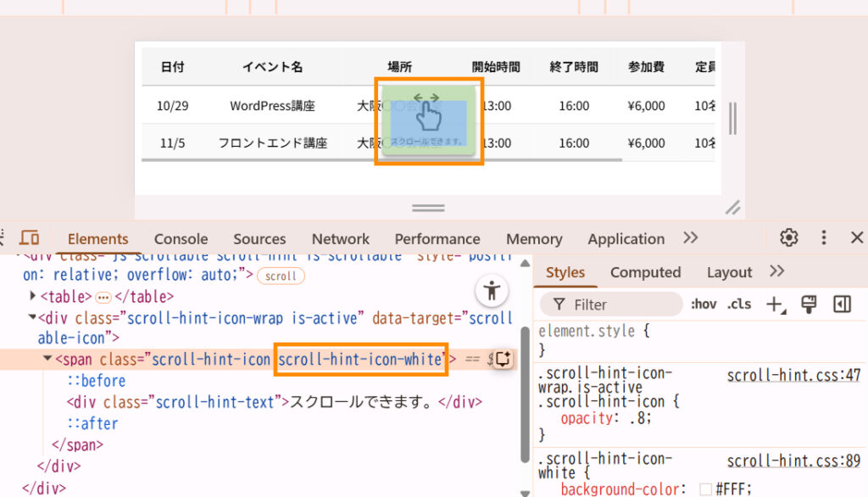Toggle the :hov element state panel

(704, 304)
